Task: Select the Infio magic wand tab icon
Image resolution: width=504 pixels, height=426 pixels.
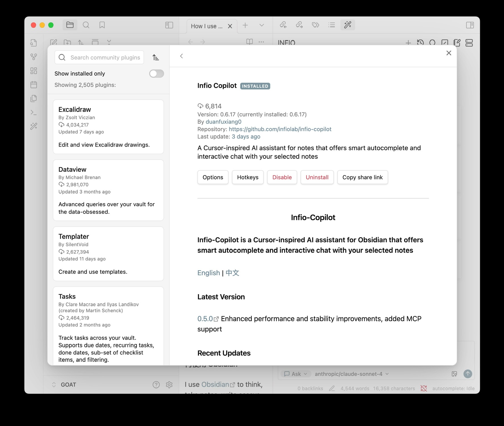Action: point(348,25)
